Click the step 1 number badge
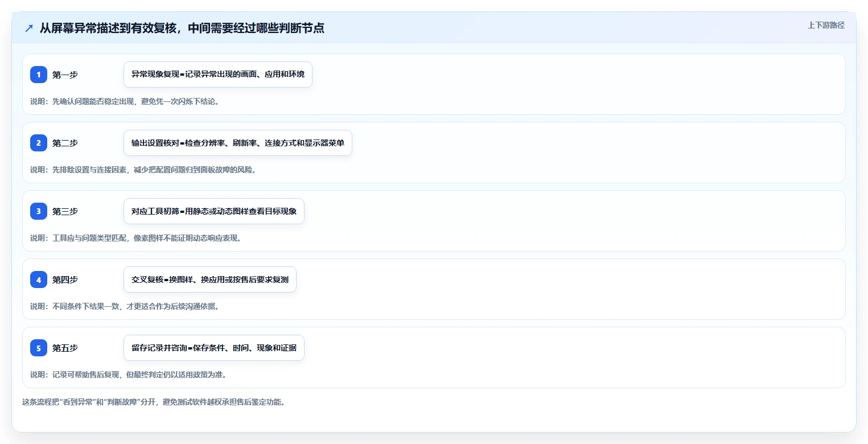 click(39, 75)
